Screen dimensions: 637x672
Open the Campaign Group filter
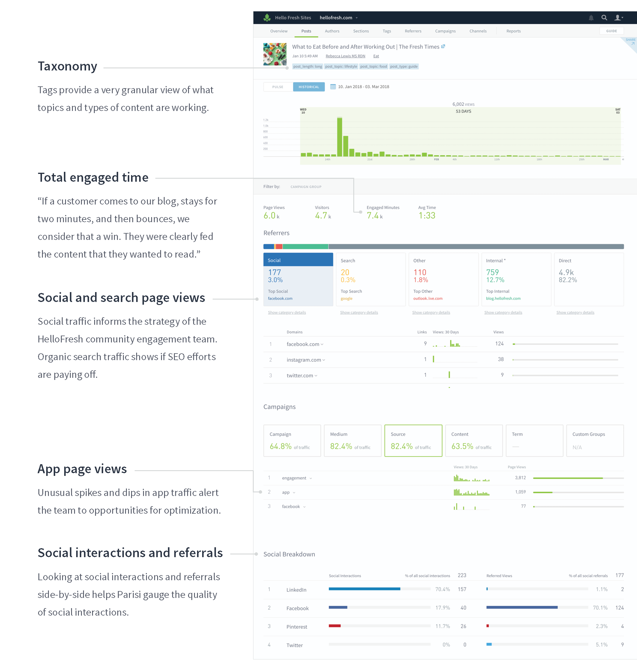coord(306,187)
